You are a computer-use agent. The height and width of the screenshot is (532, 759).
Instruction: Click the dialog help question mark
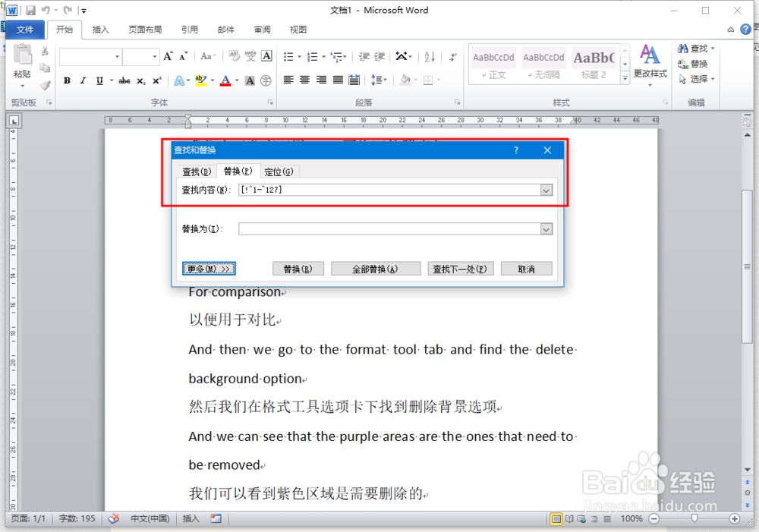point(516,150)
